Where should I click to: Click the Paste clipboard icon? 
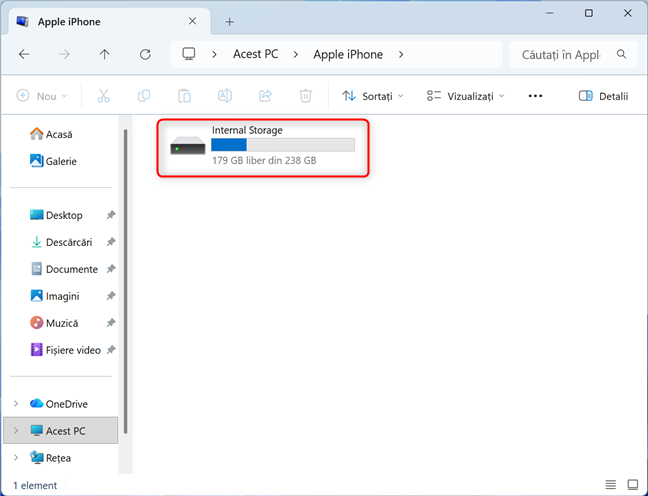point(184,96)
